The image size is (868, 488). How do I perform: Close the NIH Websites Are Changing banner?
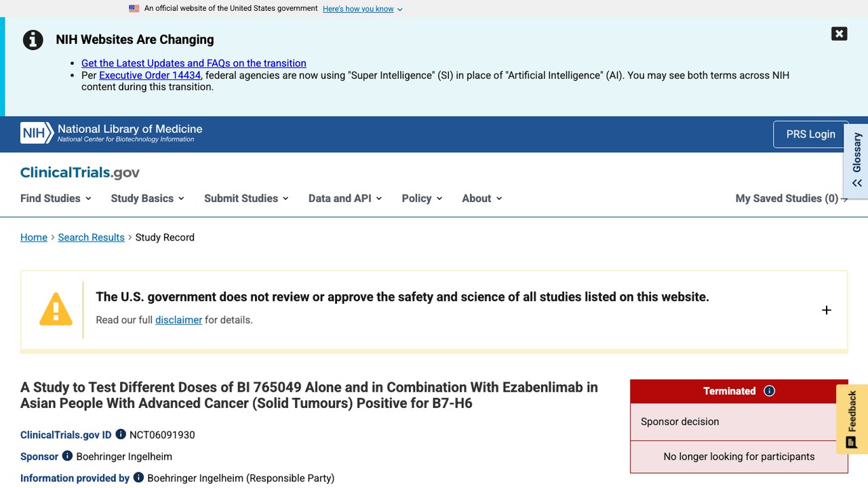click(840, 34)
